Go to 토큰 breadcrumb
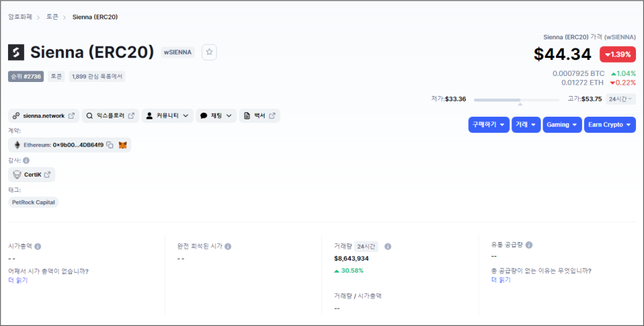 pyautogui.click(x=52, y=17)
